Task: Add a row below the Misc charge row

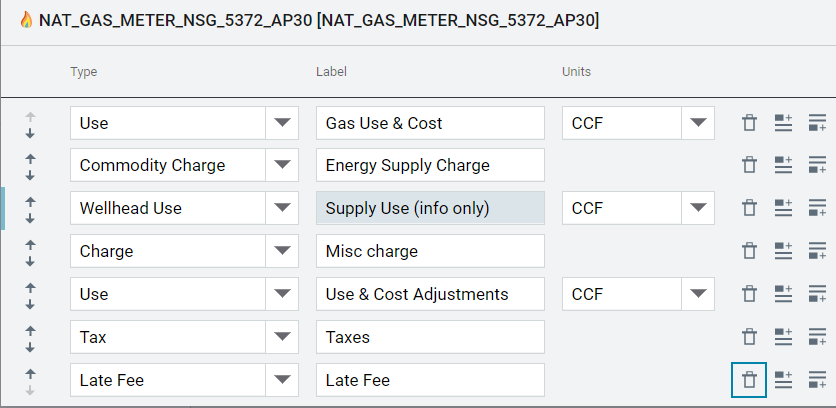Action: 817,251
